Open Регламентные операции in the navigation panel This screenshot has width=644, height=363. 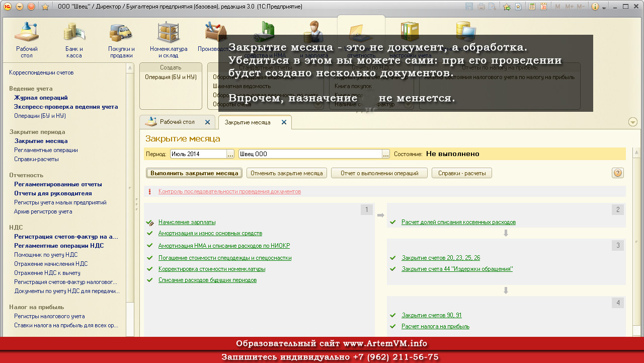46,150
